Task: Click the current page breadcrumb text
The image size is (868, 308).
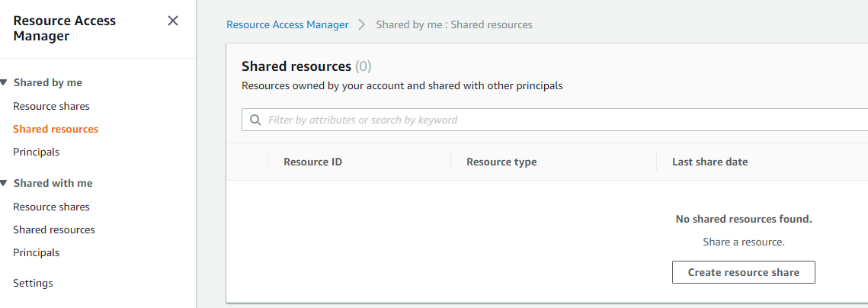Action: point(454,24)
